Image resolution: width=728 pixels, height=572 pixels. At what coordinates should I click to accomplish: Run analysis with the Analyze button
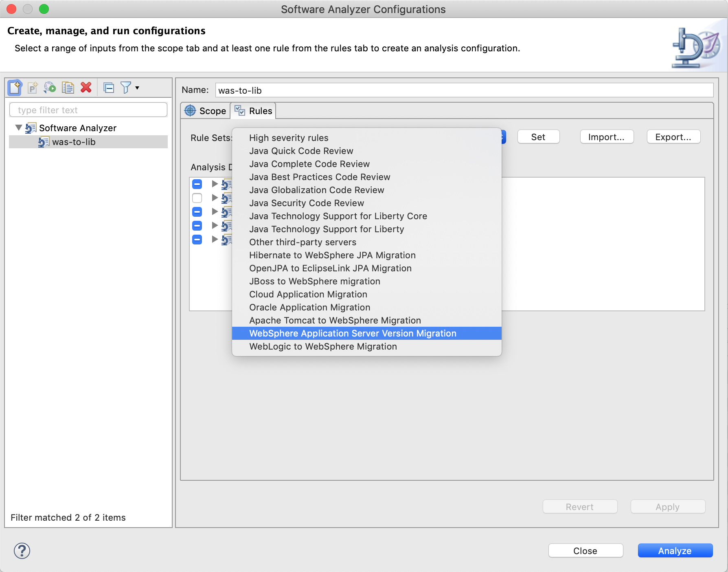click(x=675, y=551)
